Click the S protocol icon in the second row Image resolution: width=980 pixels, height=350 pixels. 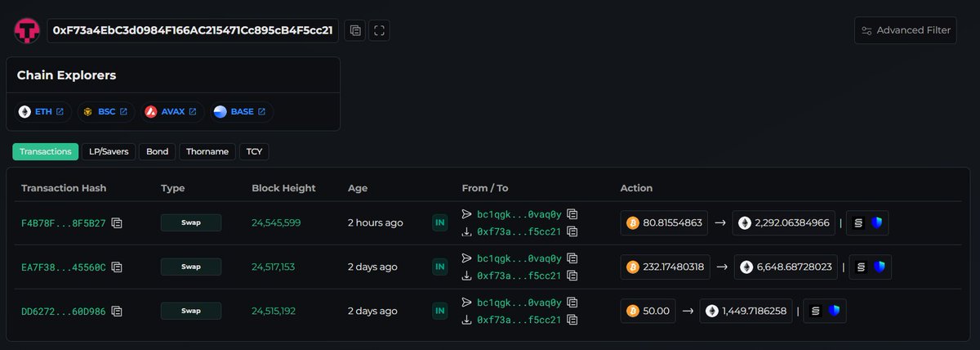(x=861, y=267)
